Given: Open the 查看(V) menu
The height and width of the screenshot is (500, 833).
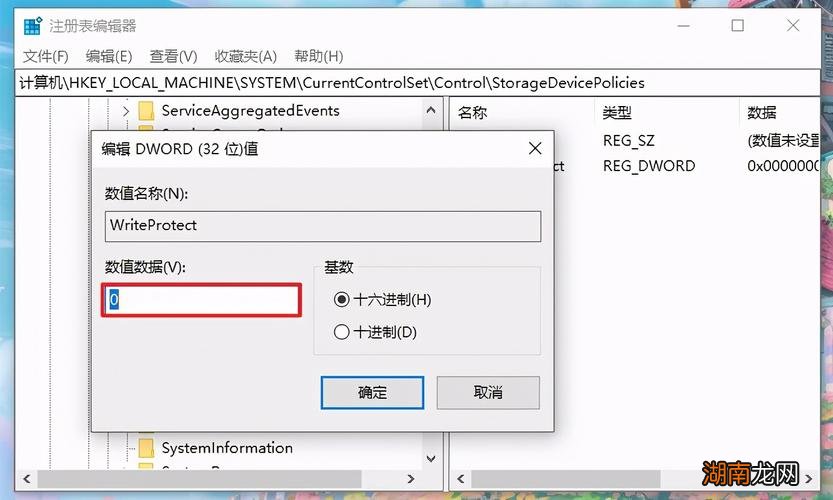Looking at the screenshot, I should pyautogui.click(x=173, y=56).
